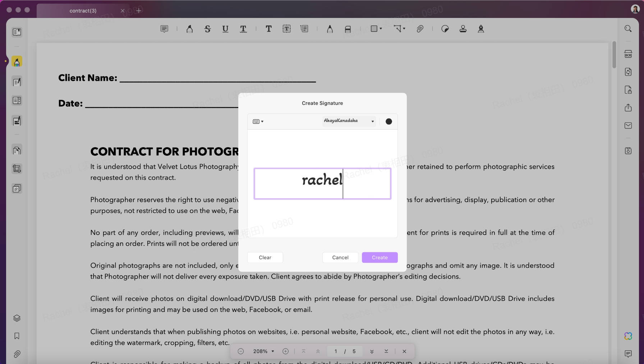Go to the previous page
Screen dimensions: 644x364
[318, 351]
